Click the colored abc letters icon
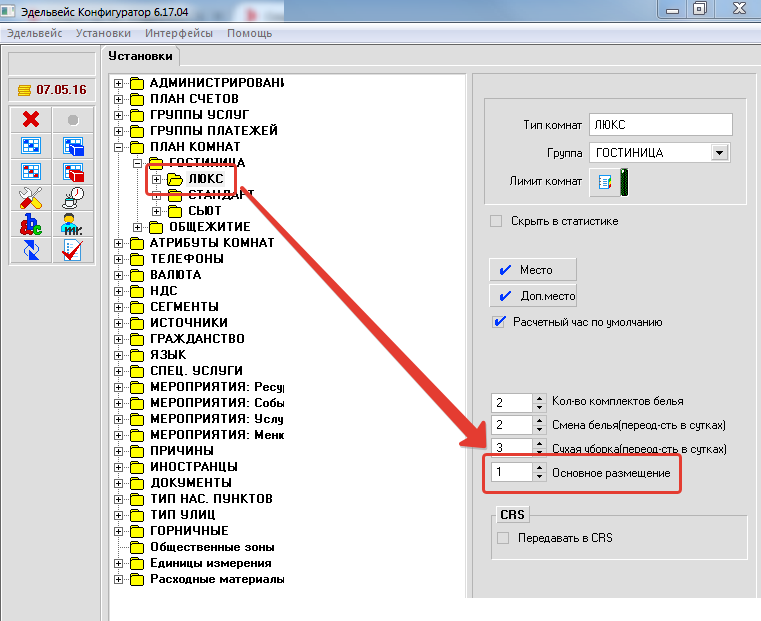This screenshot has height=621, width=761. (31, 223)
